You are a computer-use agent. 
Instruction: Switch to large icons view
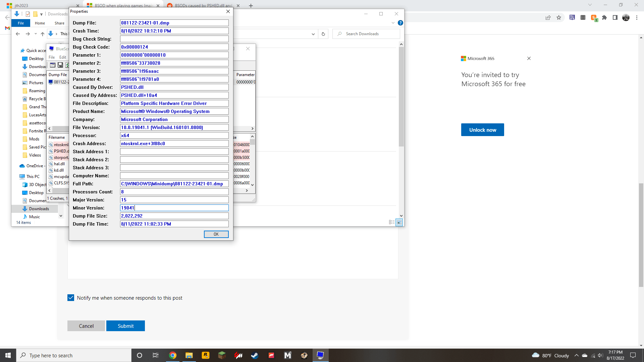click(399, 222)
